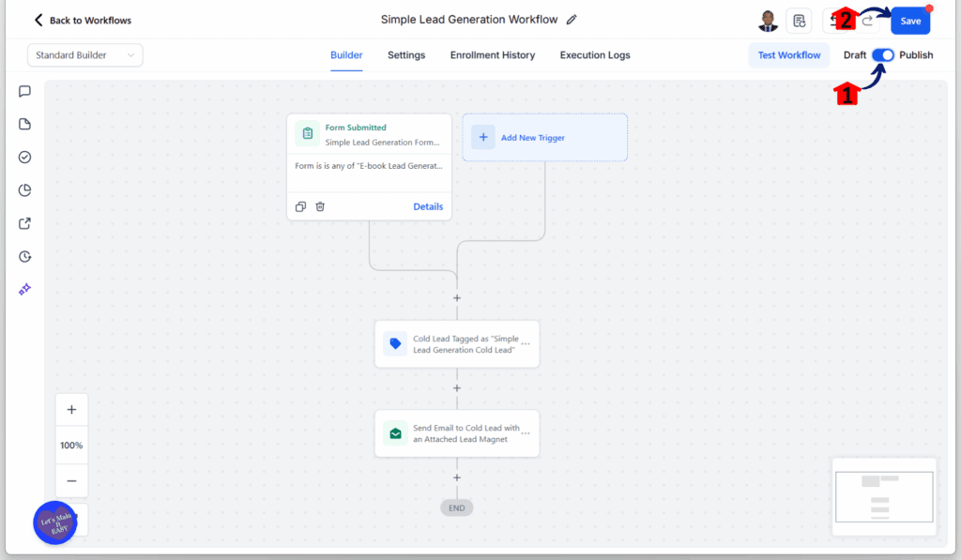Open options menu for Cold Lead Tagged action
Viewport: 961px width, 560px height.
coord(526,344)
